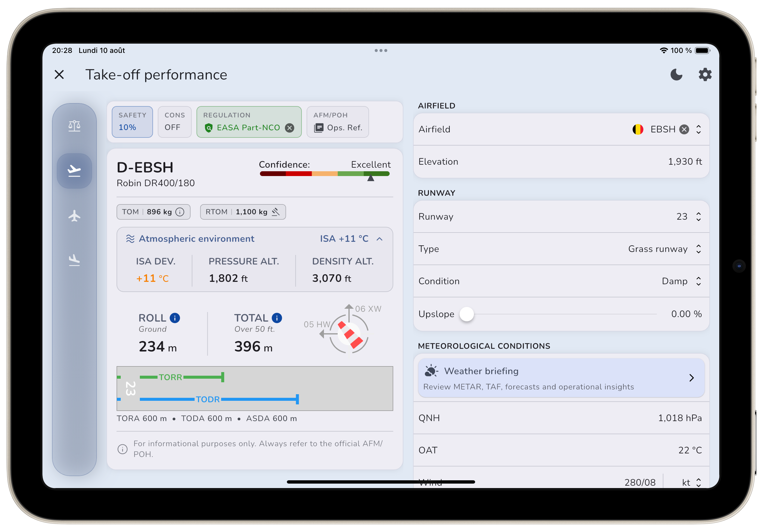Viewport: 762px width, 532px height.
Task: Click the 234 m ground roll value
Action: click(x=158, y=347)
